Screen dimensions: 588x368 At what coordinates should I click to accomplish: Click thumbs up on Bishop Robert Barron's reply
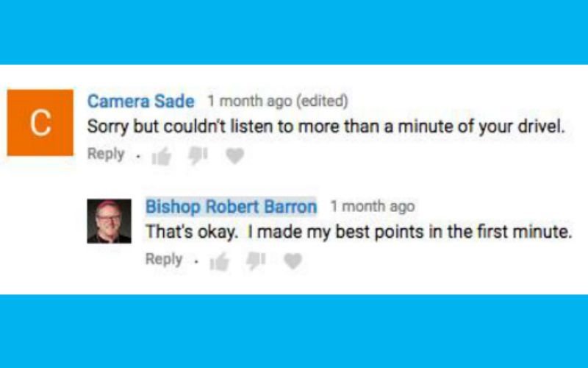point(219,261)
